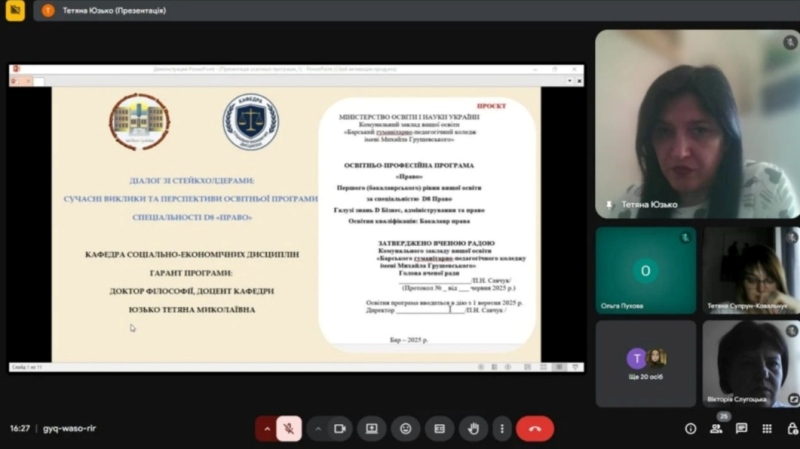Click the text 'ОСВІТНЬО-ПРОФЕСІЙНА ПРОГРАМА'

pyautogui.click(x=409, y=165)
